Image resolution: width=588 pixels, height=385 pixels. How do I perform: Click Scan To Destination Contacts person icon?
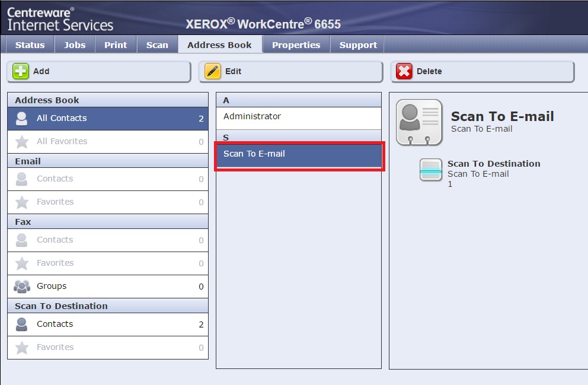click(22, 324)
